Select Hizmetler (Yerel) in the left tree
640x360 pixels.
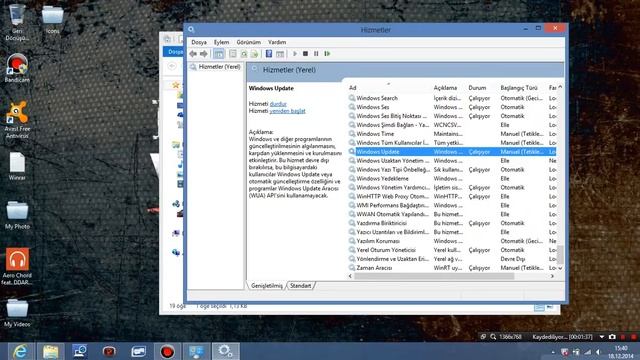tap(219, 67)
